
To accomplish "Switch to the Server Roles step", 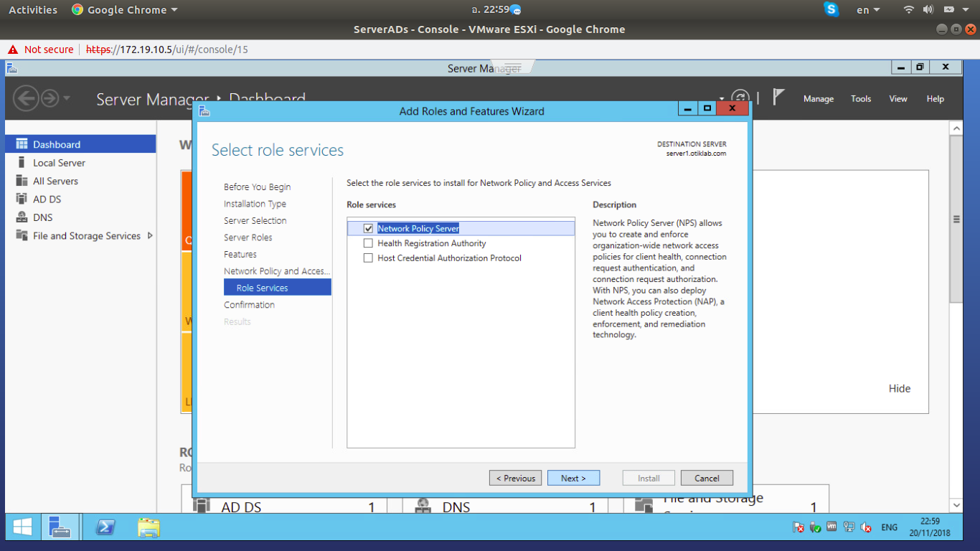I will click(x=248, y=237).
